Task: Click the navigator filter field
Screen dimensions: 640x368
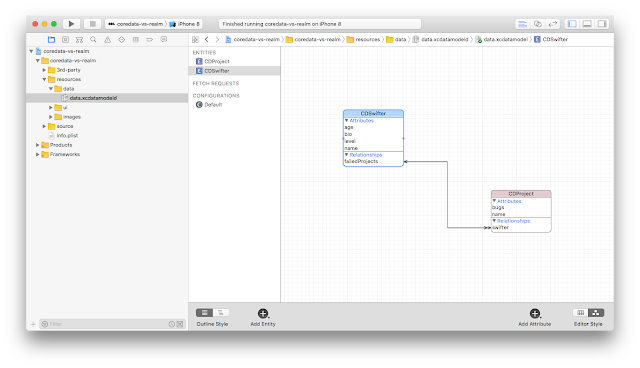Action: 112,324
